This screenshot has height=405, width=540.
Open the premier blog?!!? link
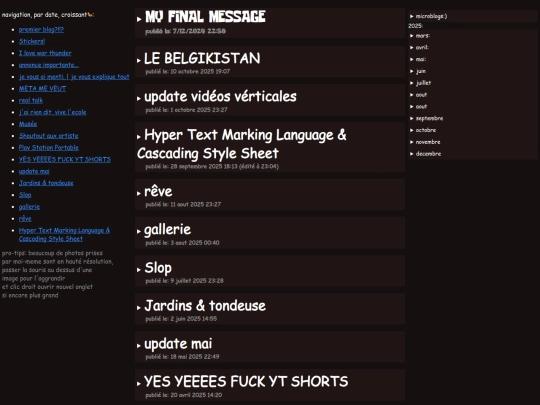coord(41,30)
